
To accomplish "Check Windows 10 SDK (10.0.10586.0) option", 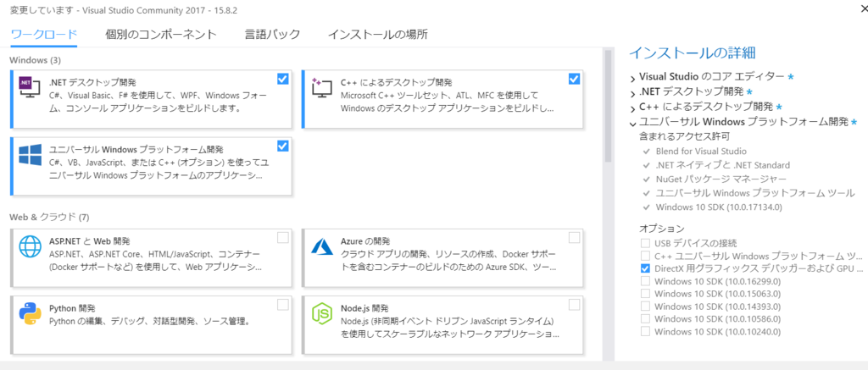I will click(645, 319).
